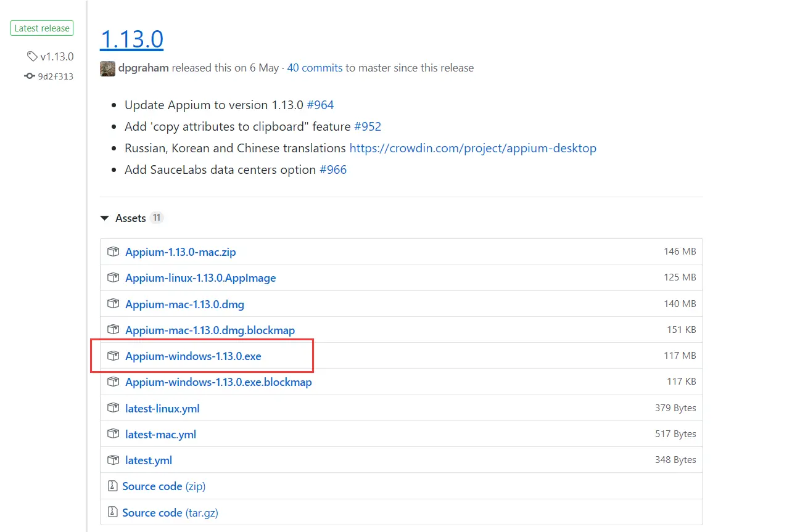Screen dimensions: 800x532
Task: Click package icon for Appium-linux-1.13.0.AppImage
Action: coord(113,277)
